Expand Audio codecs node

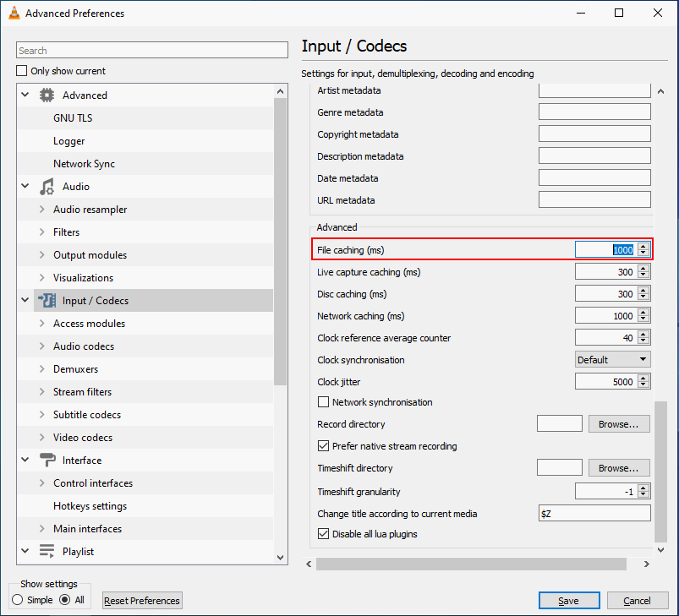click(x=42, y=346)
